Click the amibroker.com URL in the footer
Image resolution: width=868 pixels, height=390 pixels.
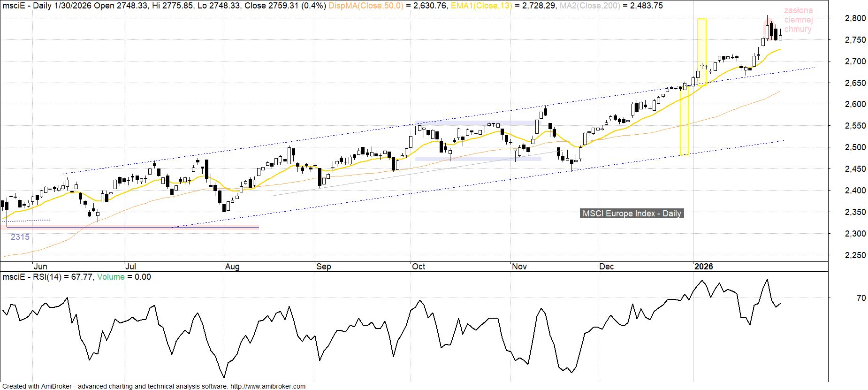[x=267, y=386]
